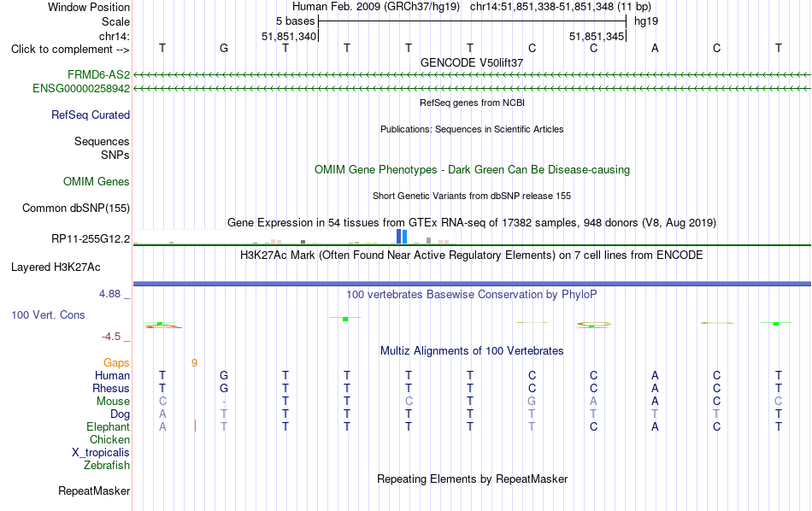Click the 51,851,340 position marker
Image resolution: width=812 pixels, height=511 pixels.
(x=289, y=36)
